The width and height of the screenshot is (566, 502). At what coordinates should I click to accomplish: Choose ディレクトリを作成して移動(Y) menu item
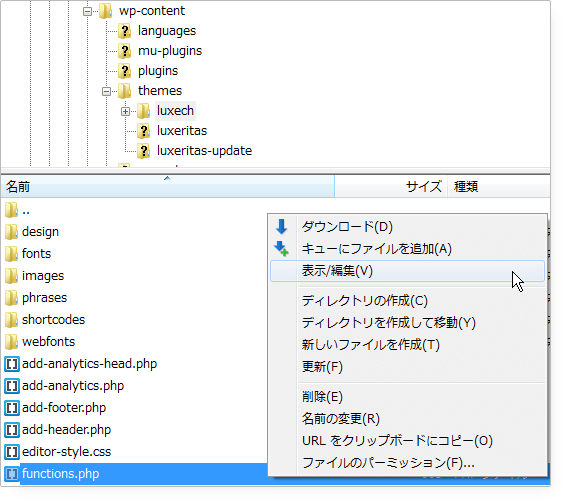407,323
